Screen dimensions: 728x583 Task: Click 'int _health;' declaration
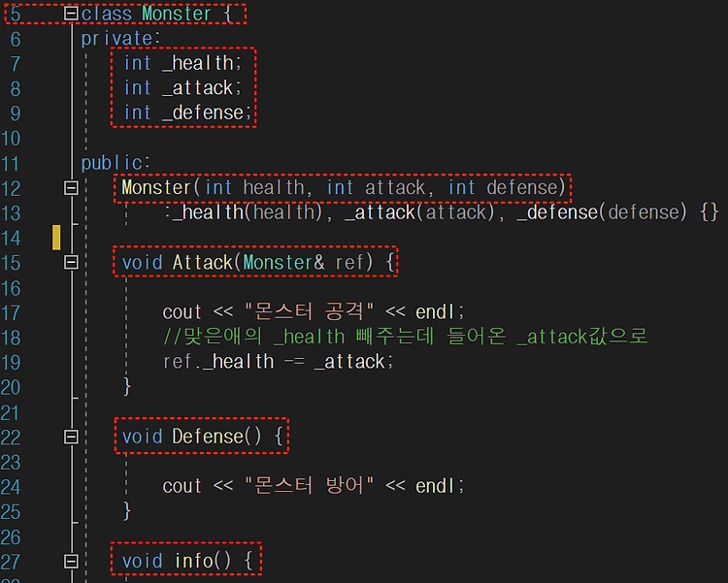tap(182, 63)
